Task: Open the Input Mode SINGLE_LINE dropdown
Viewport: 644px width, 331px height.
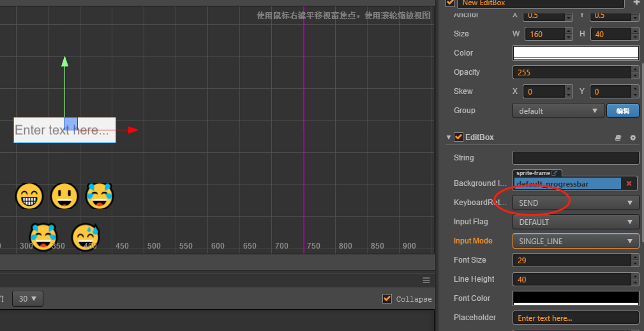Action: [576, 241]
